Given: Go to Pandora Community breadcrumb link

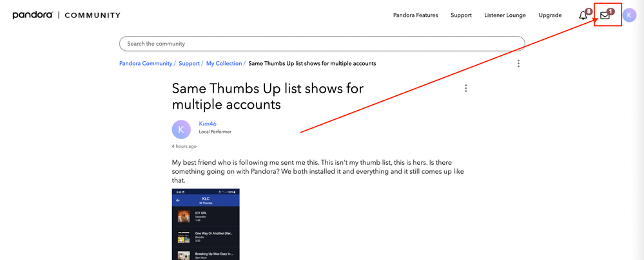Looking at the screenshot, I should click(146, 64).
